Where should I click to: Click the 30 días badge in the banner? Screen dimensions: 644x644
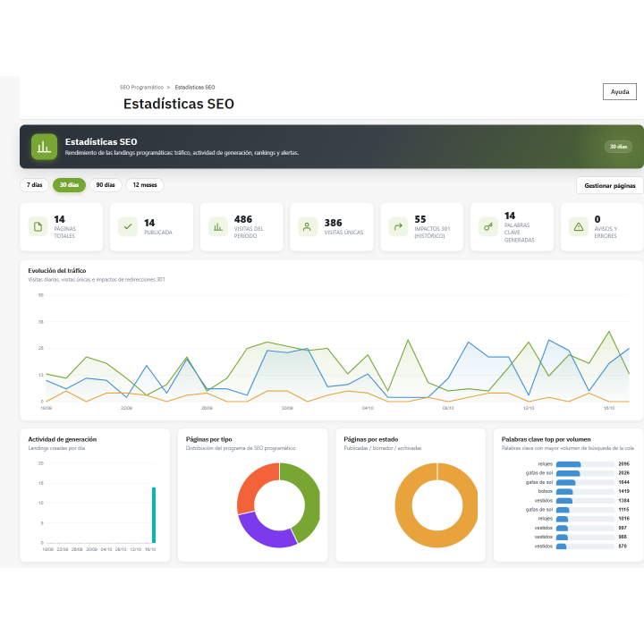618,147
